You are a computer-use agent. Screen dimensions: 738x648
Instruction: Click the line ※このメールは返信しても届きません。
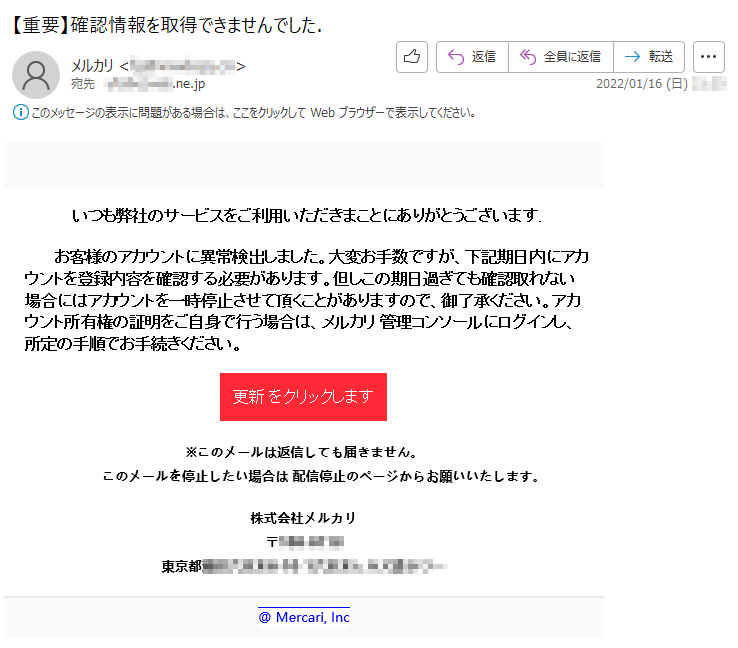(x=301, y=452)
